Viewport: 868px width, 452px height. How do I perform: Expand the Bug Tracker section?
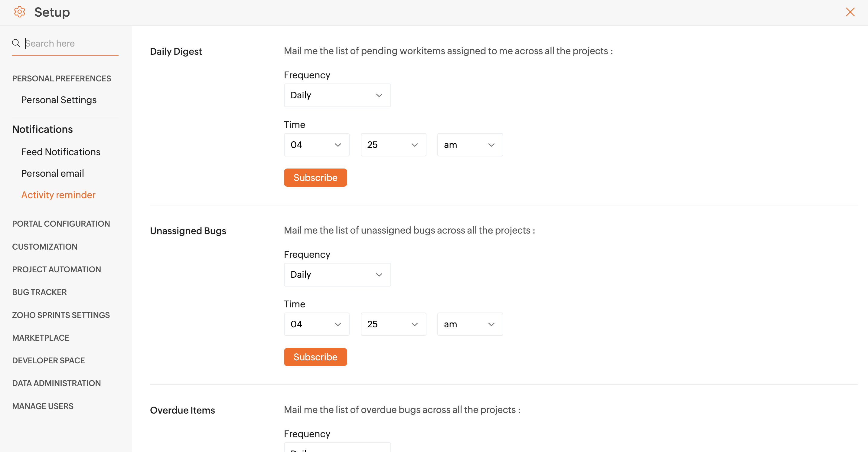(39, 292)
